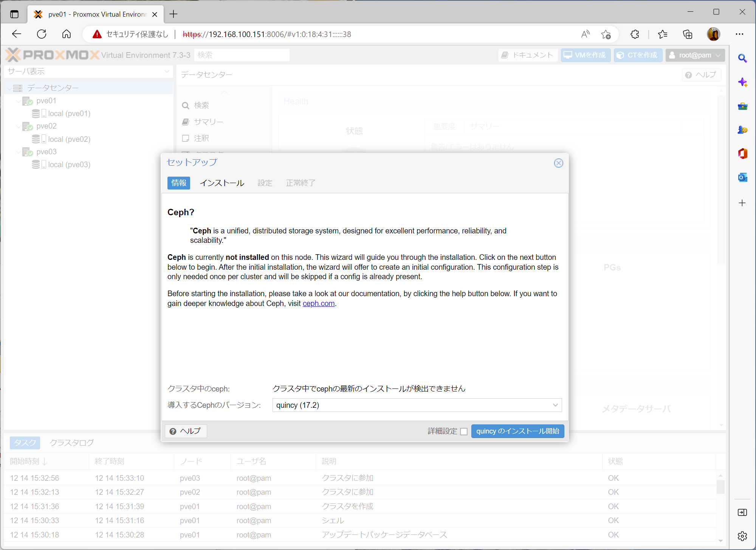Image resolution: width=756 pixels, height=550 pixels.
Task: Click the VMを作成 button
Action: (586, 55)
